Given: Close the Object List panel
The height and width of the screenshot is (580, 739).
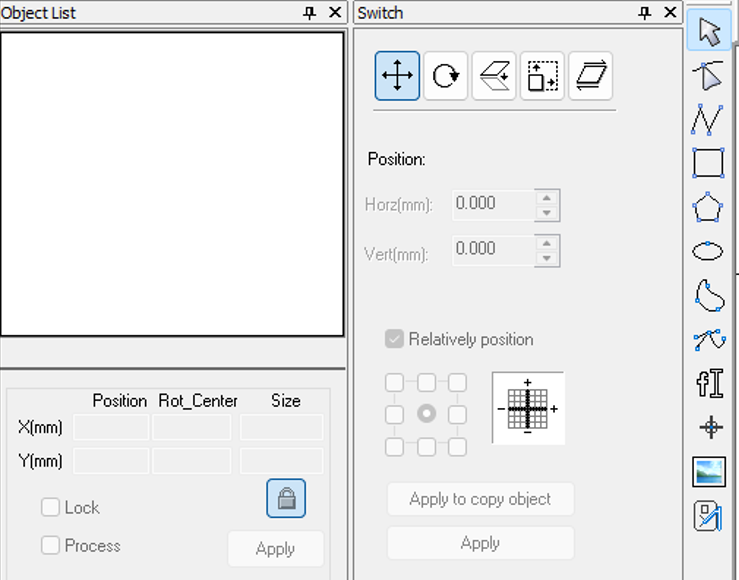Looking at the screenshot, I should point(335,12).
